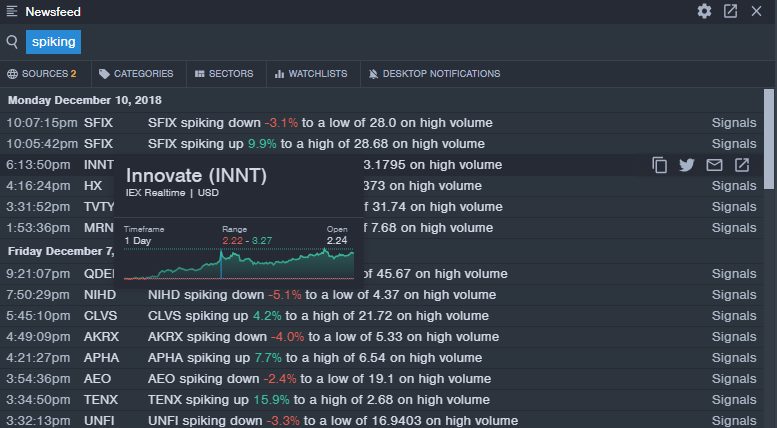The width and height of the screenshot is (777, 428).
Task: Click the Newsfeed panel menu icon
Action: click(x=11, y=12)
